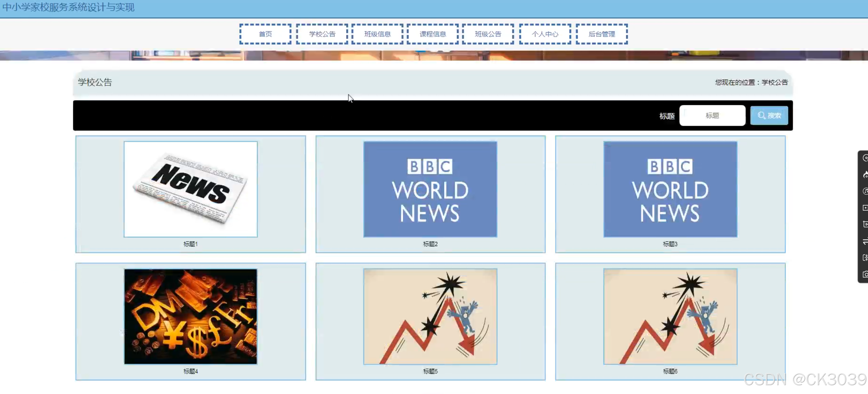Select the 课程信息 menu item
This screenshot has width=868, height=394.
433,34
